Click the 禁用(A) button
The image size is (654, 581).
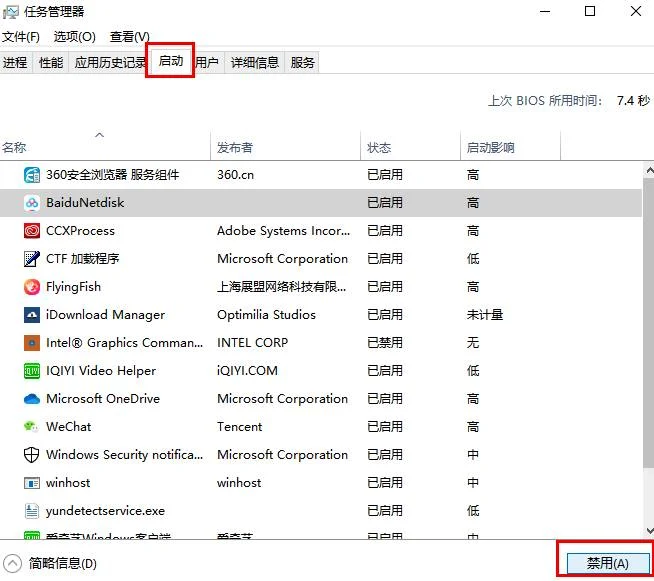(607, 563)
